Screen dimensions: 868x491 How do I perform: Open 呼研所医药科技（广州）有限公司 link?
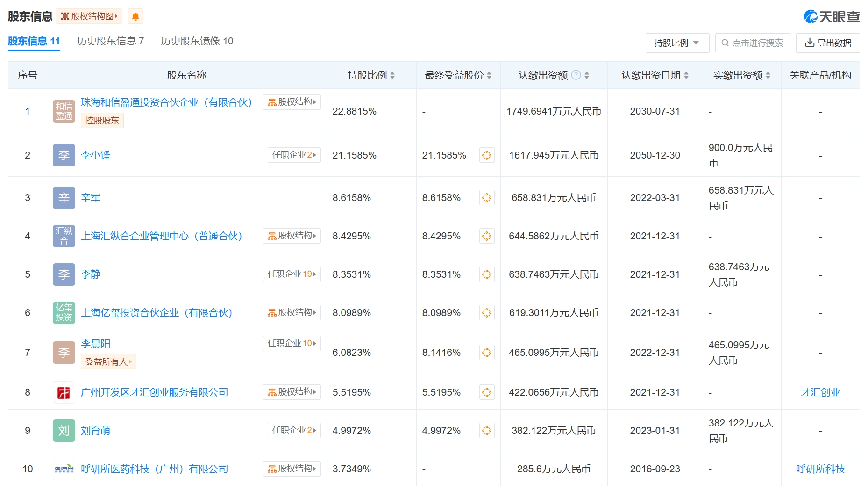click(155, 469)
